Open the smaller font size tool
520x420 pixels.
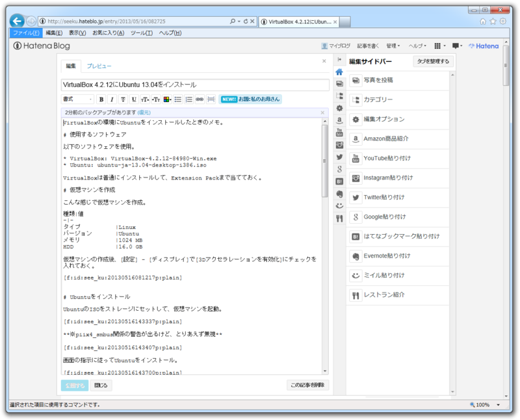pyautogui.click(x=156, y=99)
